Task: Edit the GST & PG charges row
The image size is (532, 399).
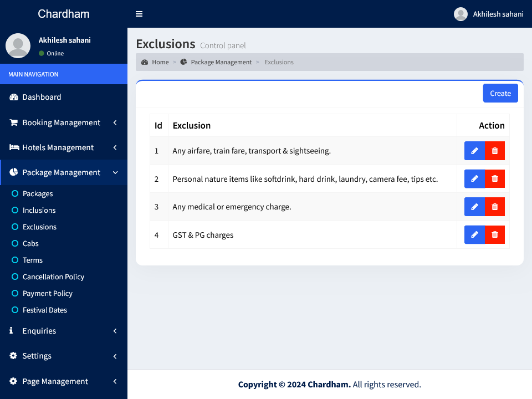Action: click(x=474, y=235)
